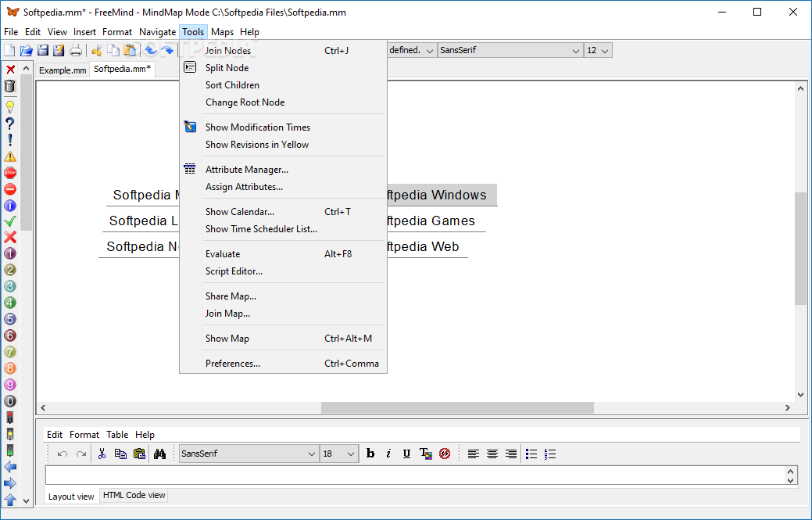
Task: Toggle italic in the note editor
Action: [388, 454]
